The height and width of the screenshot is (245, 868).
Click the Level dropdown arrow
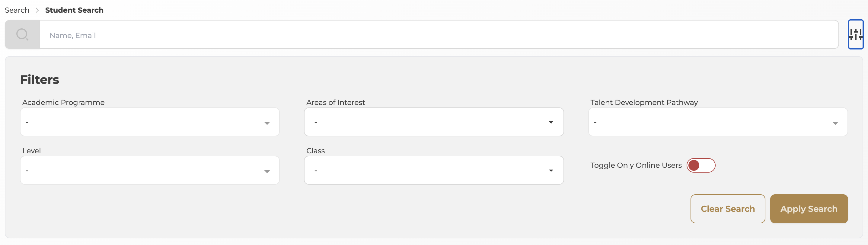coord(267,171)
